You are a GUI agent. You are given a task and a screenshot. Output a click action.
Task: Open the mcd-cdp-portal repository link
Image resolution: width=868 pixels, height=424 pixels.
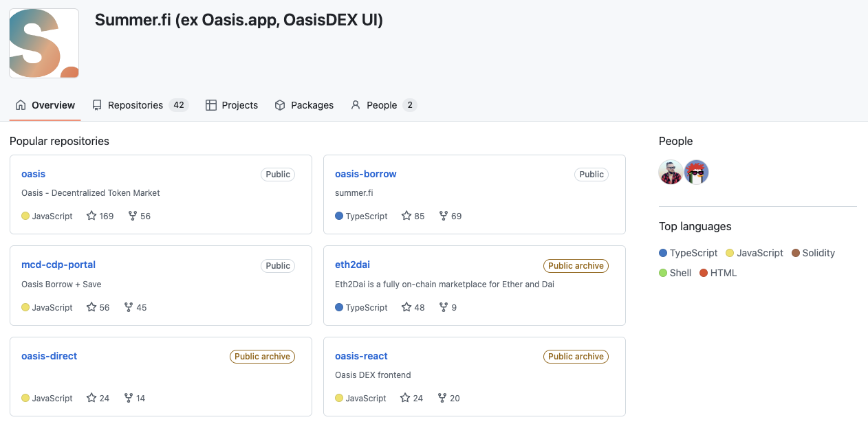click(58, 265)
